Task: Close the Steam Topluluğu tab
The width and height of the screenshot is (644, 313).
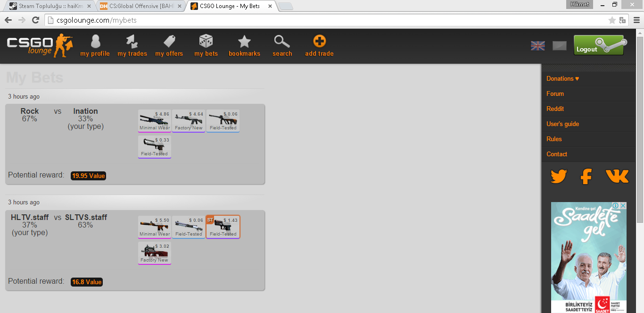Action: (90, 6)
